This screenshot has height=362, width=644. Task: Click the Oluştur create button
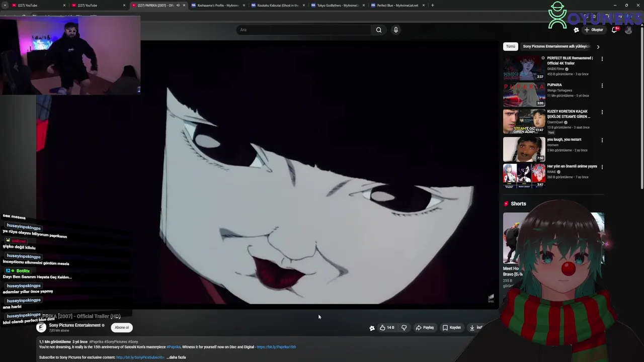(x=594, y=30)
